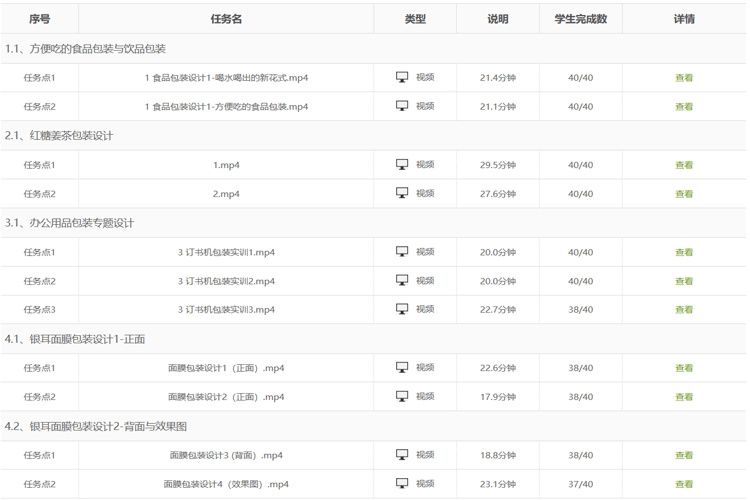The image size is (750, 500).
Task: Click the video icon in 1.mp4 row
Action: pos(403,165)
